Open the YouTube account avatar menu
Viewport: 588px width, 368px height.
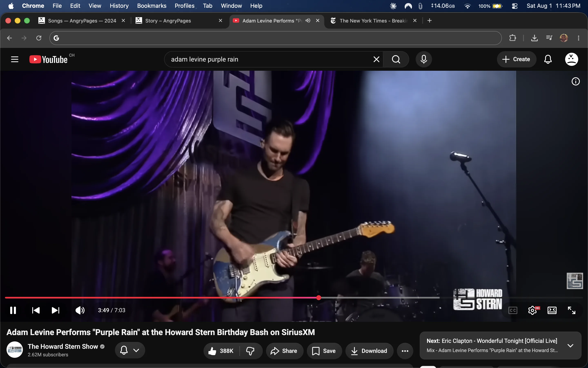point(571,59)
